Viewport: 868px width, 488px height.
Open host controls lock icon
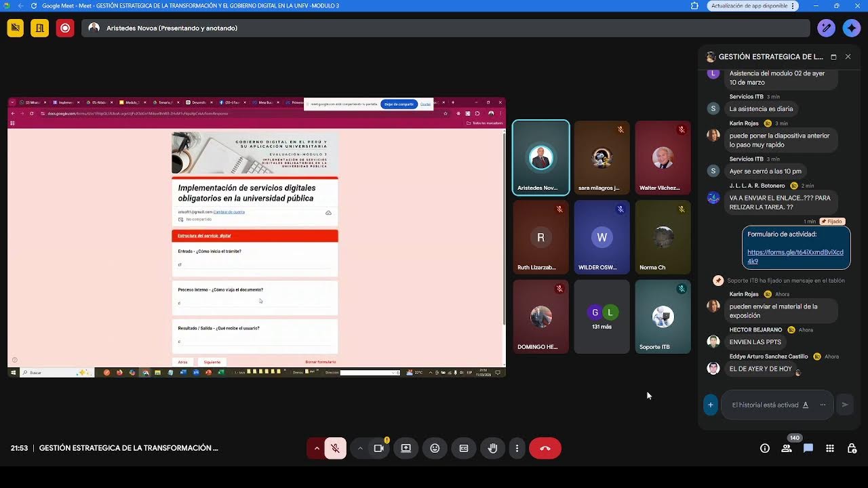[x=852, y=448]
